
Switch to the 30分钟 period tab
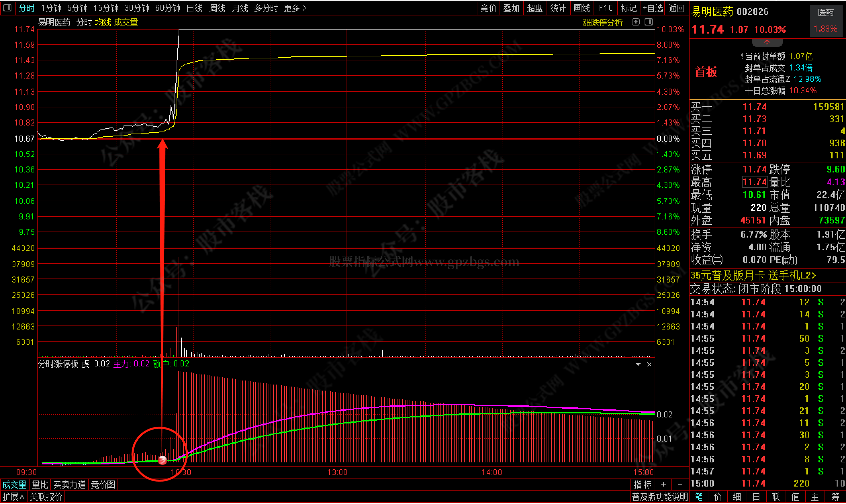(137, 8)
